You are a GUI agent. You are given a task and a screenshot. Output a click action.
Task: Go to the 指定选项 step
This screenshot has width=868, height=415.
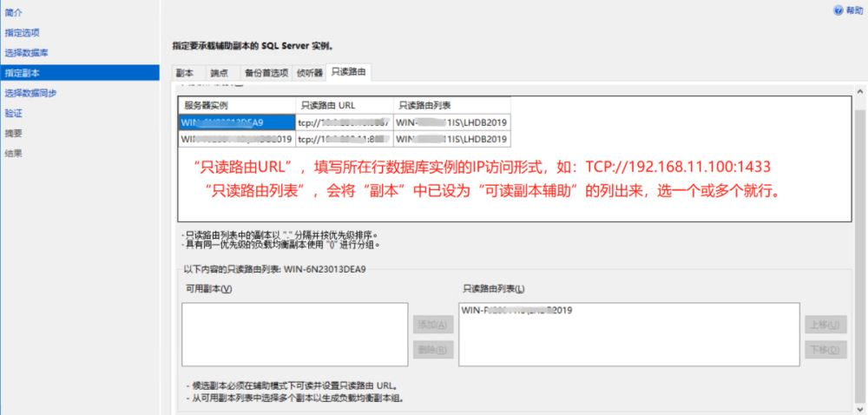coord(23,33)
